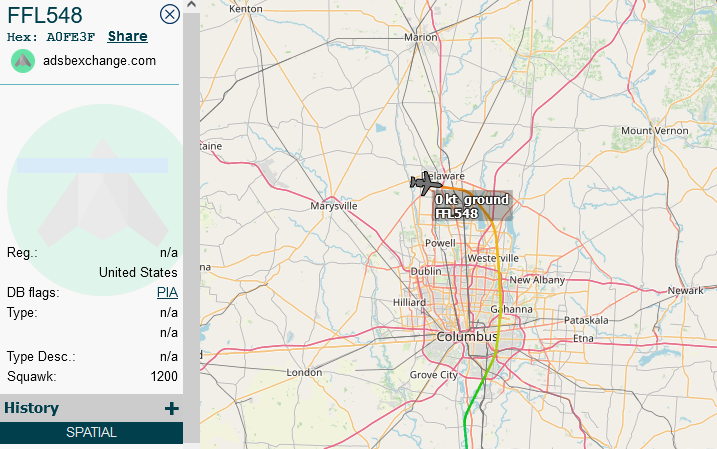
Task: Open the PIA database flag link
Action: 167,293
